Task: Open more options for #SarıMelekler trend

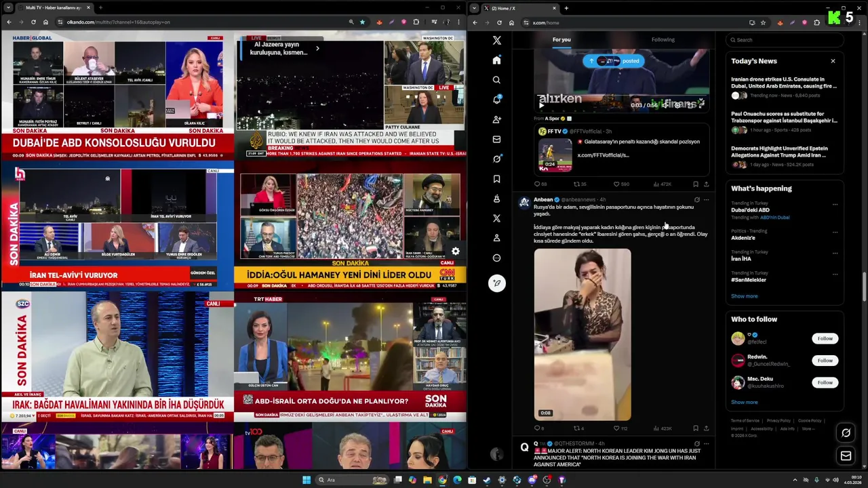Action: point(835,273)
